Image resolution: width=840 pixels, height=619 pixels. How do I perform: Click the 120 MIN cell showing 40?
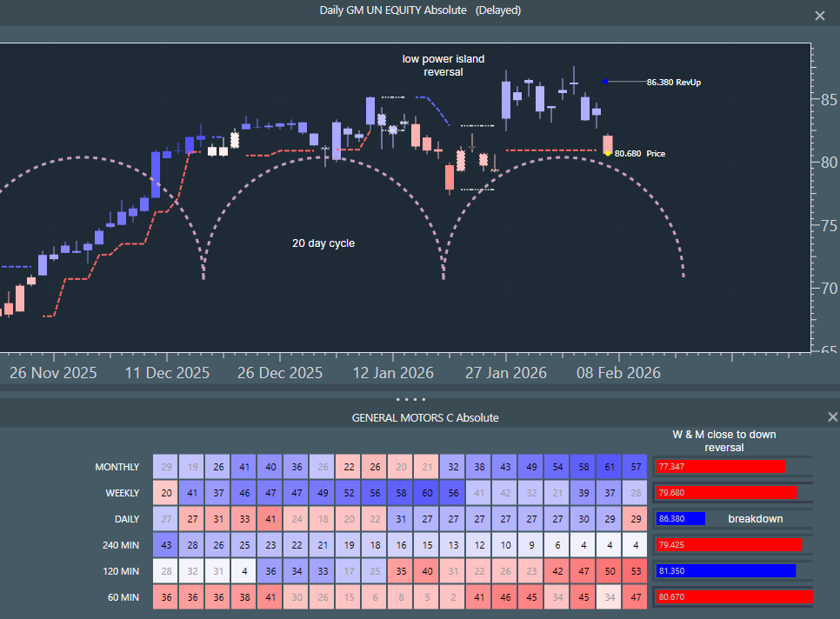pos(427,571)
